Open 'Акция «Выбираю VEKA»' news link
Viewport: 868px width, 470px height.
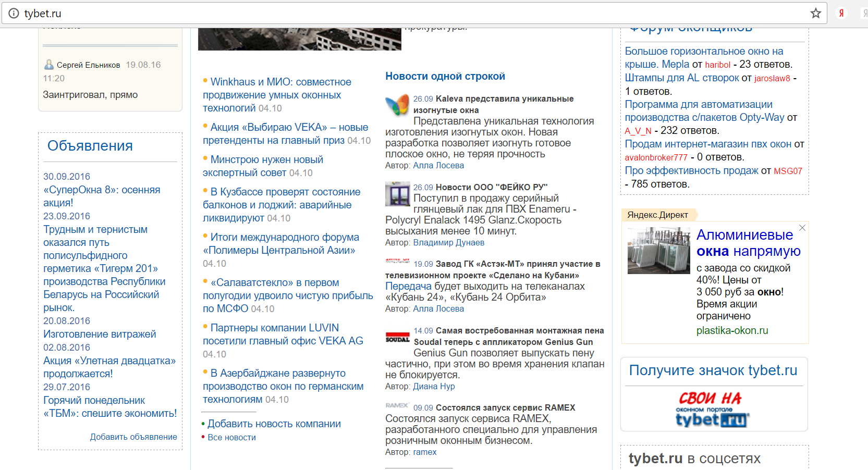286,134
